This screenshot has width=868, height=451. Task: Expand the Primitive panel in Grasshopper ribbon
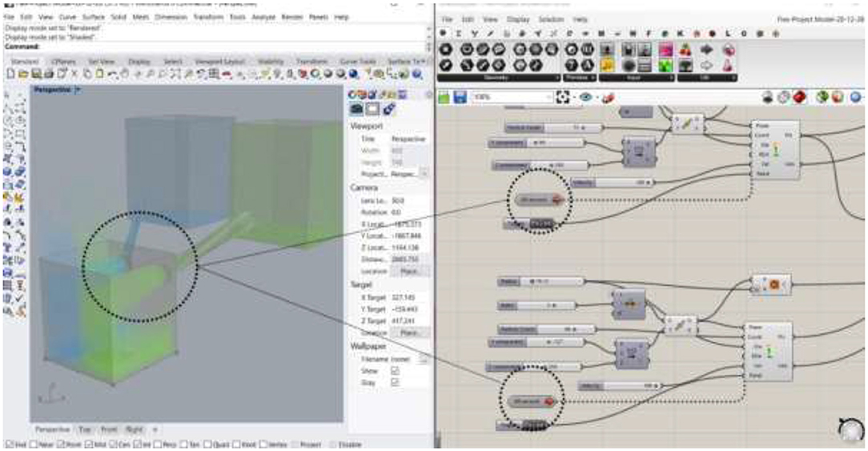click(x=593, y=79)
